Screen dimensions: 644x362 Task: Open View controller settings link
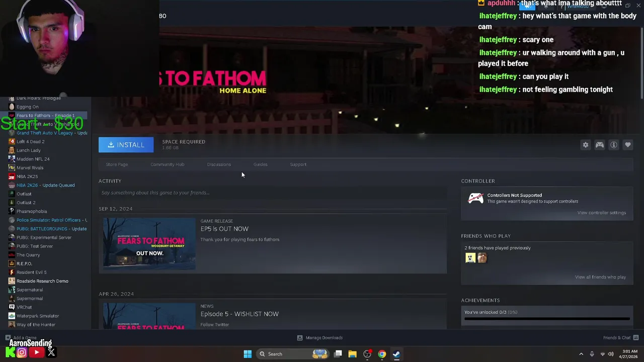pyautogui.click(x=602, y=213)
